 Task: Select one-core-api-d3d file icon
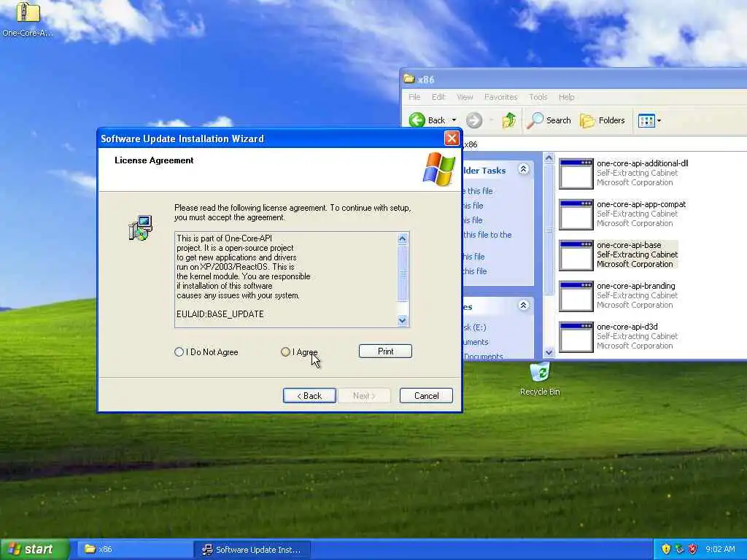click(576, 338)
